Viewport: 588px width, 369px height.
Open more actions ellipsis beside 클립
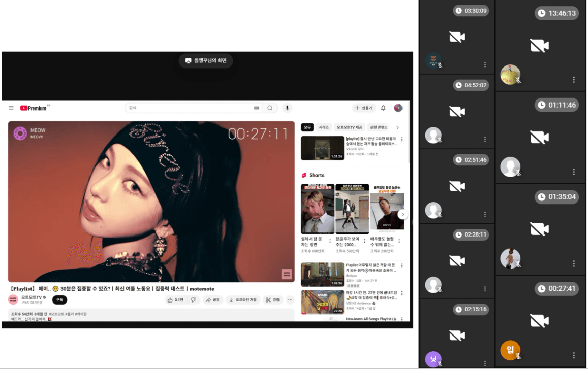pos(290,299)
